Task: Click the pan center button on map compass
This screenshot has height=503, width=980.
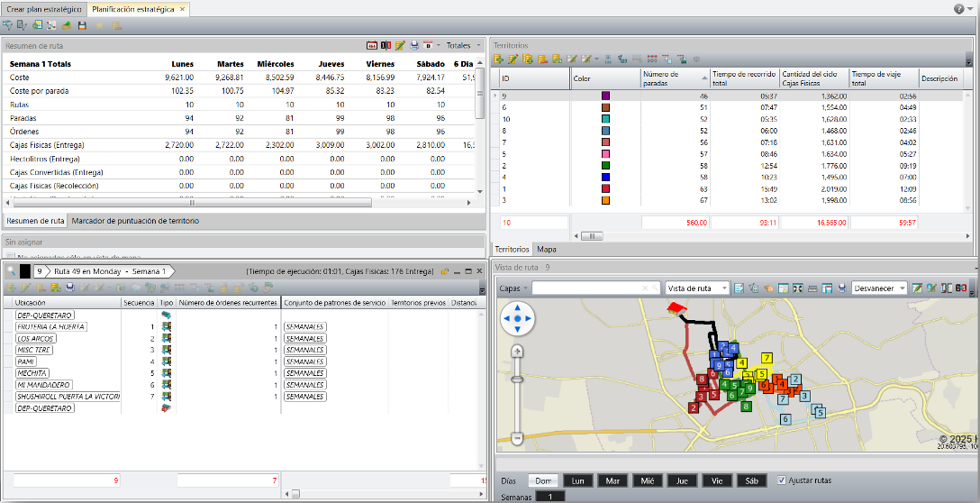Action: click(x=517, y=319)
